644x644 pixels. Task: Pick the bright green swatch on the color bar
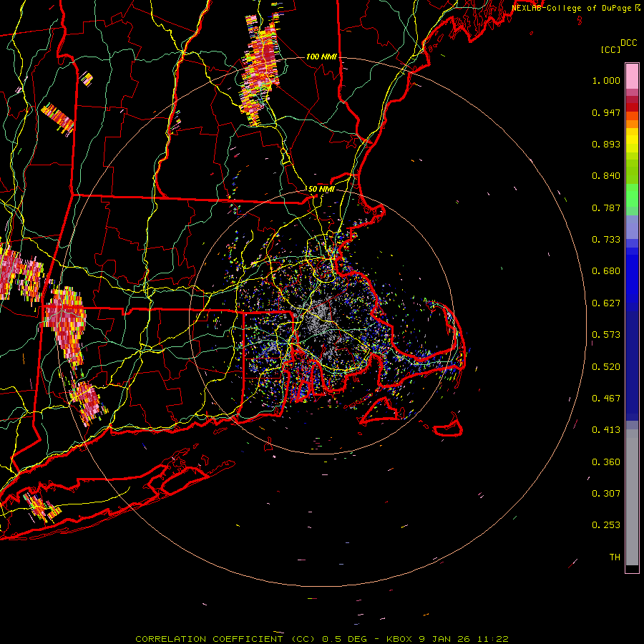[632, 195]
